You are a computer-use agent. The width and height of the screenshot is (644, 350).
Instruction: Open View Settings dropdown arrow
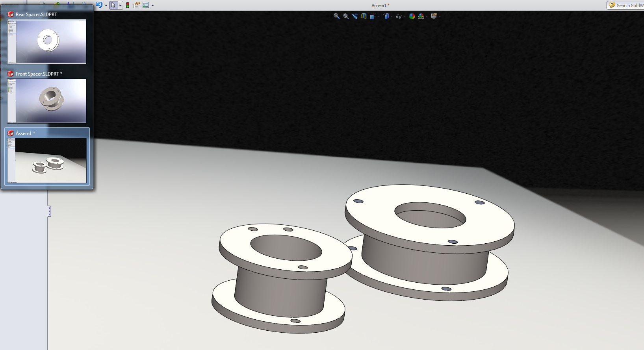click(440, 17)
